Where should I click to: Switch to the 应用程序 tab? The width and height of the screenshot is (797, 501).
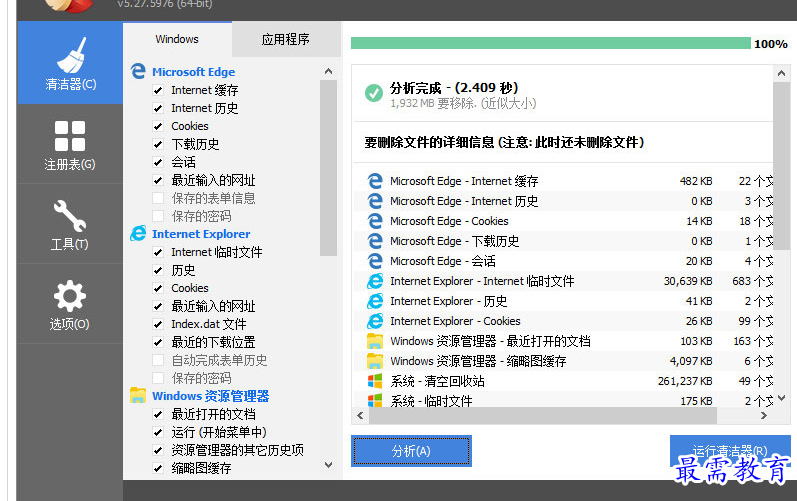pyautogui.click(x=285, y=39)
